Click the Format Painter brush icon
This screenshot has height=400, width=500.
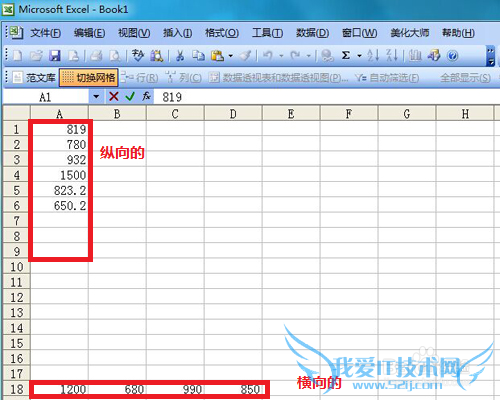click(246, 55)
